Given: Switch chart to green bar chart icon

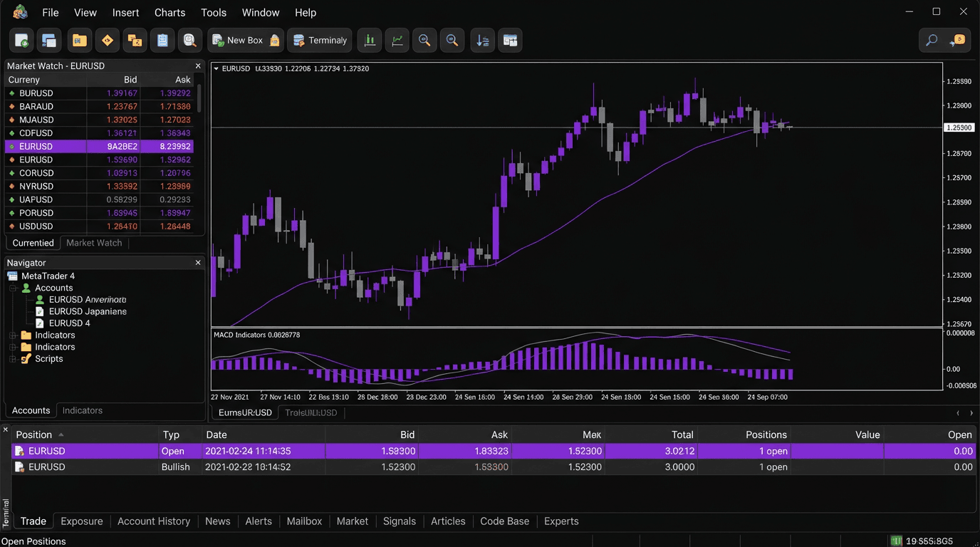Looking at the screenshot, I should tap(370, 41).
